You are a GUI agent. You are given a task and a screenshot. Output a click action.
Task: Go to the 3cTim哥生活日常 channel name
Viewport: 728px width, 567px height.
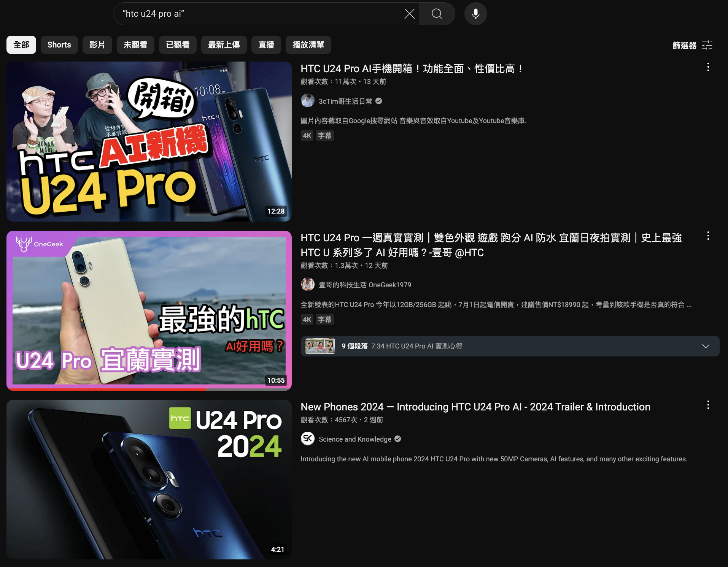(345, 101)
